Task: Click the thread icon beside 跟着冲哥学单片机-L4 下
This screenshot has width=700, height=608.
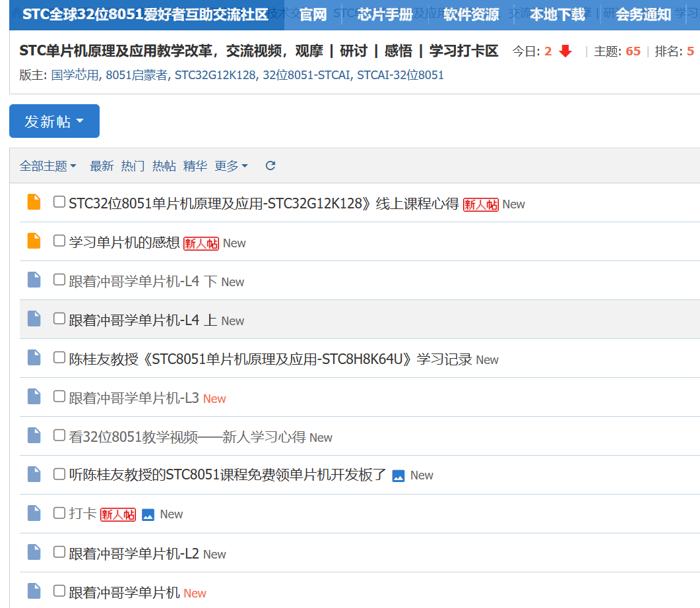Action: pyautogui.click(x=34, y=280)
